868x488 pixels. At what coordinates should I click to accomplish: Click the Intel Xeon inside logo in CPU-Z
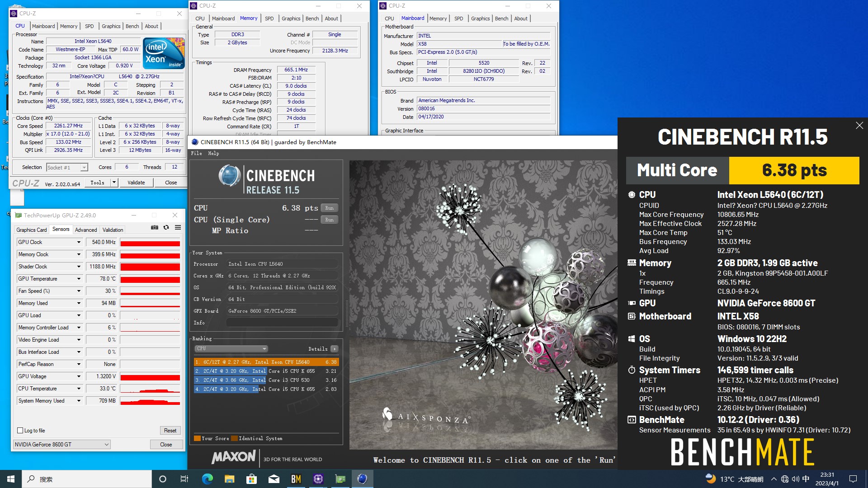tap(164, 53)
